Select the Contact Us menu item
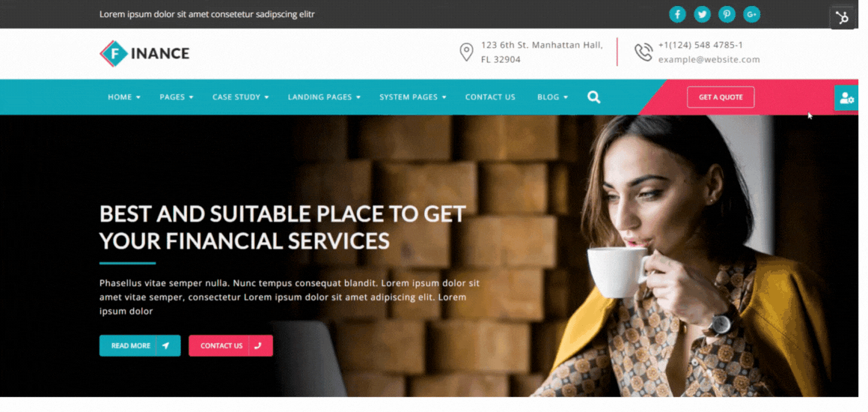Viewport: 868px width, 412px height. (x=490, y=97)
